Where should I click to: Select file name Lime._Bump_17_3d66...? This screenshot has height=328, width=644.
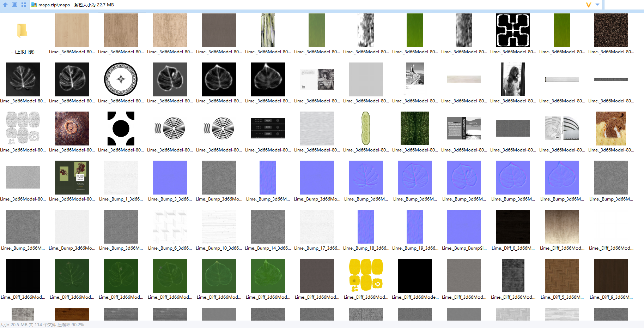(317, 248)
